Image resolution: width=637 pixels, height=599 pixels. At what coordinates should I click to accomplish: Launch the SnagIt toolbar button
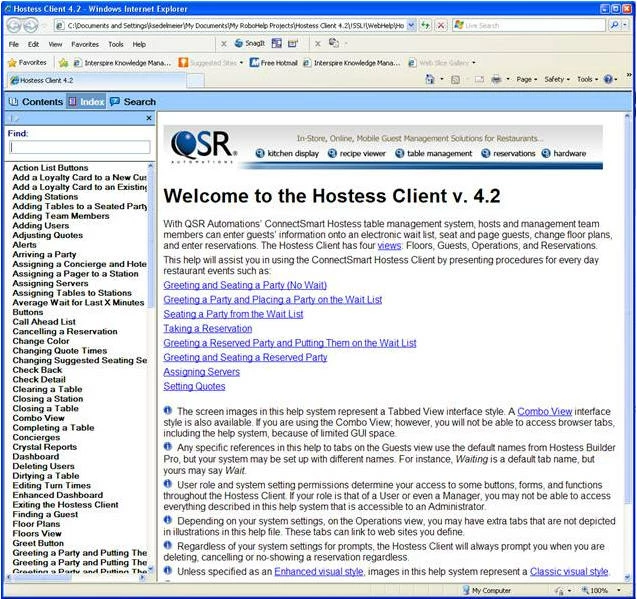[250, 43]
